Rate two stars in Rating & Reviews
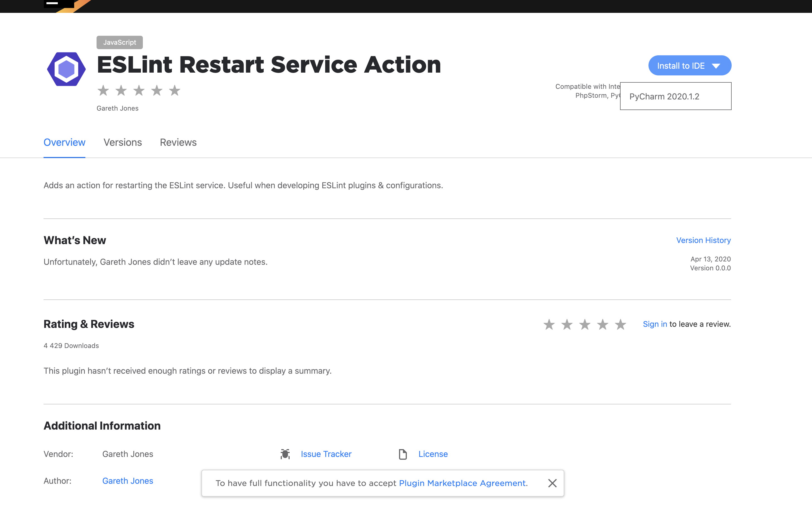 567,325
